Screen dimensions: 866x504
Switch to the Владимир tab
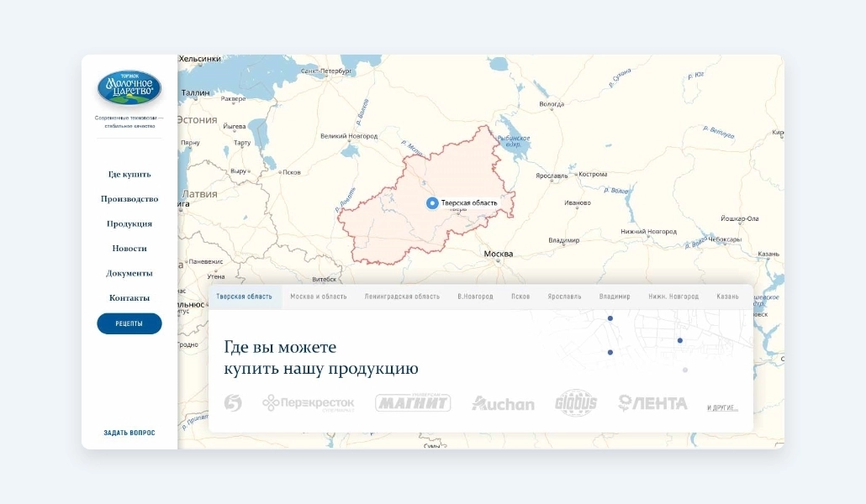coord(615,297)
